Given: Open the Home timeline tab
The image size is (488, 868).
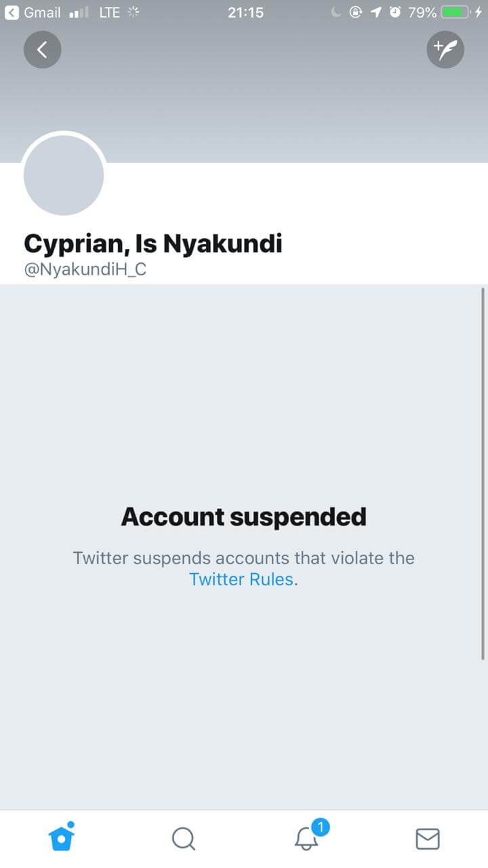Looking at the screenshot, I should [61, 837].
